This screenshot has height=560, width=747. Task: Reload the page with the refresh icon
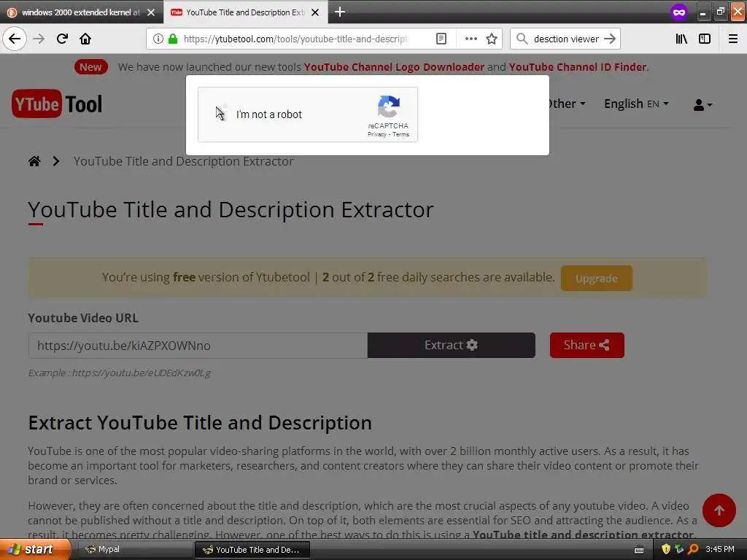pos(62,39)
